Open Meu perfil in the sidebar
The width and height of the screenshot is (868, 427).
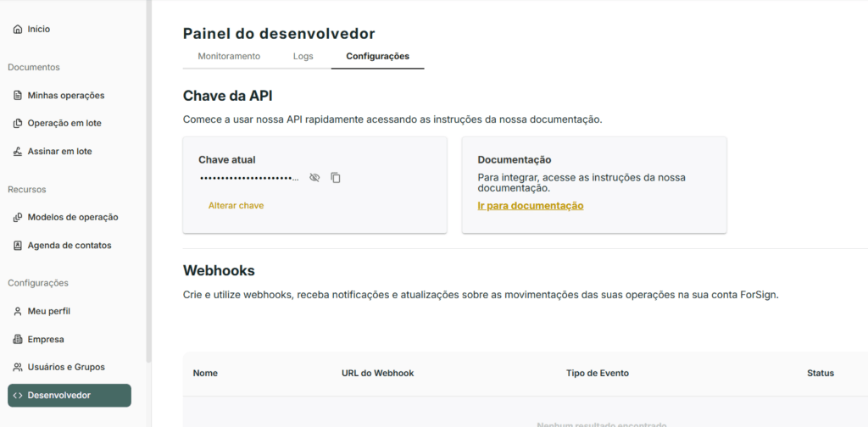point(48,311)
